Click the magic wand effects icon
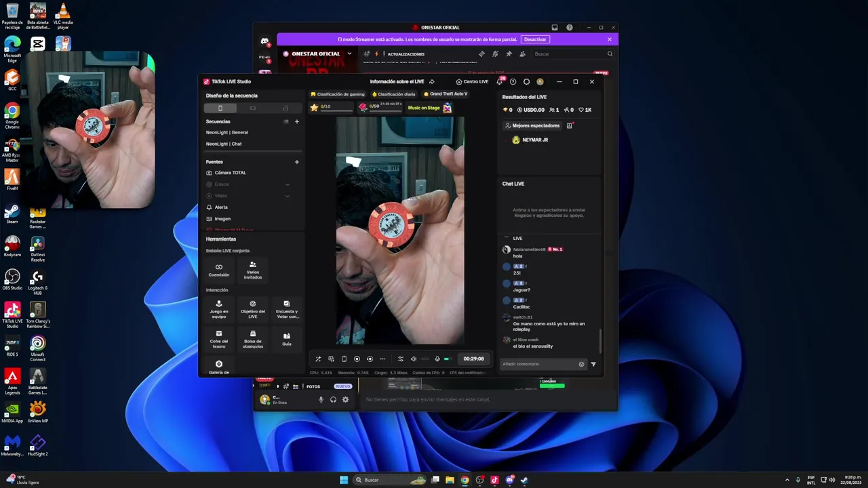This screenshot has width=868, height=488. [318, 359]
